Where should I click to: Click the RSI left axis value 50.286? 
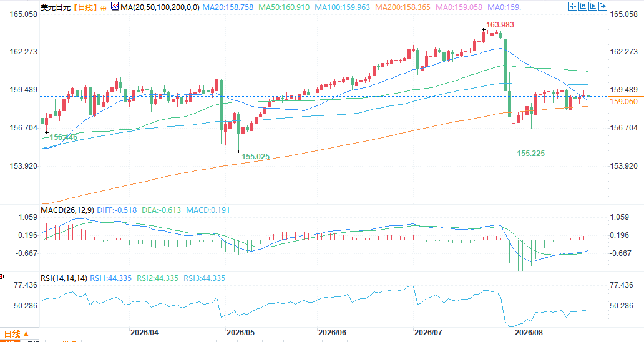[x=26, y=305]
